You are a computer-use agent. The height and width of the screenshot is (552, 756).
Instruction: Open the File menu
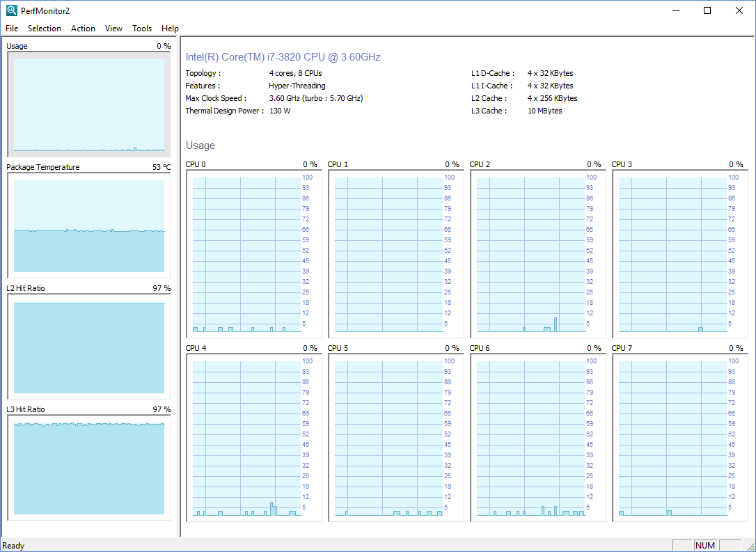click(11, 29)
